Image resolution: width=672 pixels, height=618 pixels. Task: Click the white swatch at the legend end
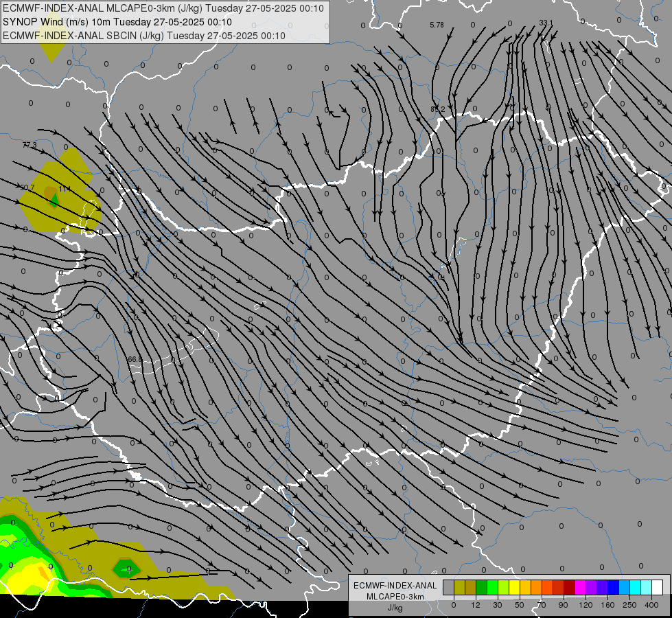pos(657,588)
